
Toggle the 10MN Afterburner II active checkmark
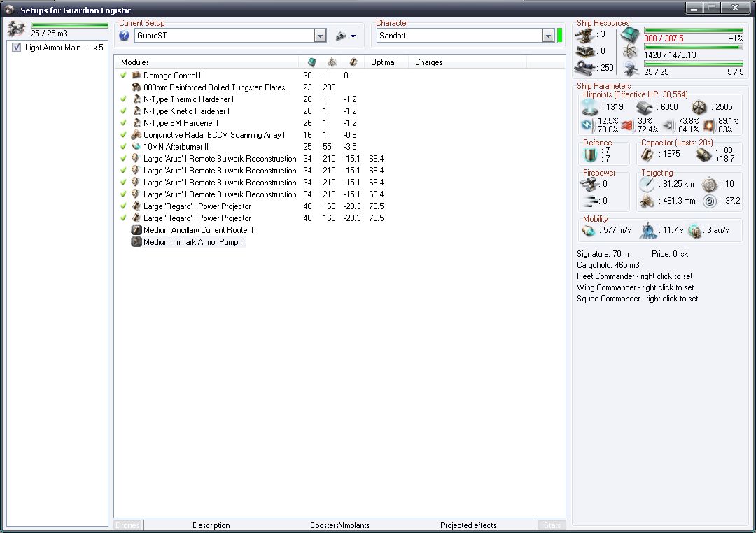coord(123,146)
